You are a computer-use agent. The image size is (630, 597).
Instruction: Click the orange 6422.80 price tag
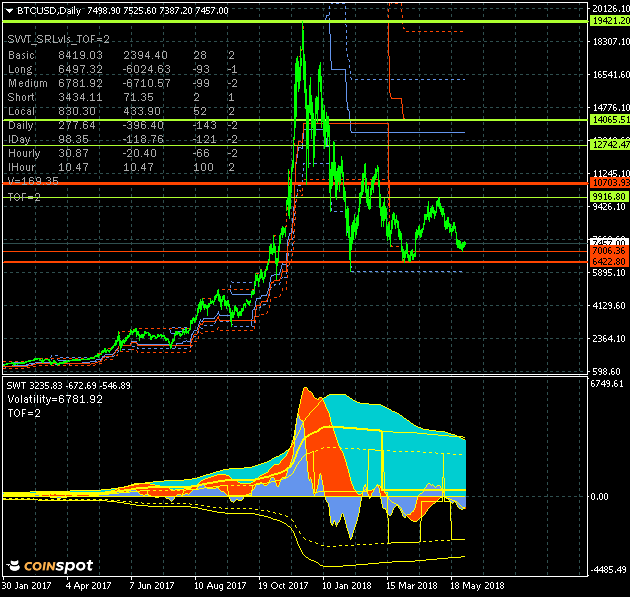coord(608,261)
